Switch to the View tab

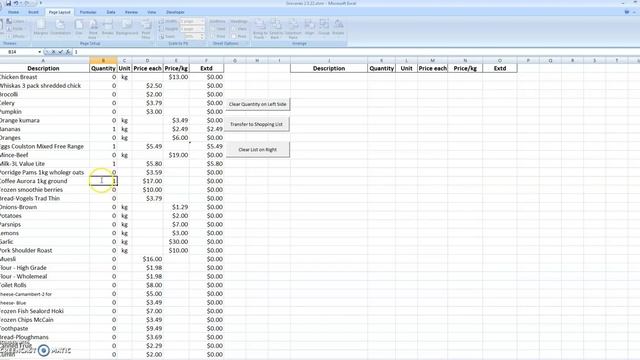pyautogui.click(x=151, y=12)
